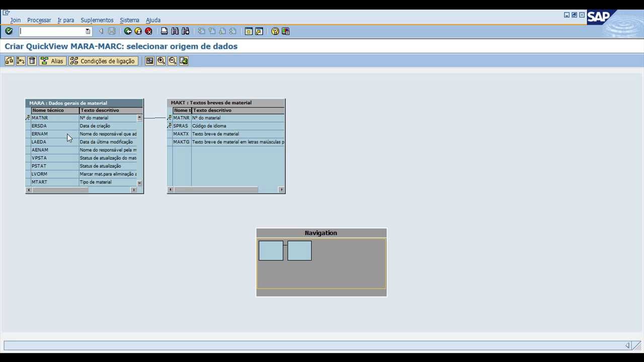Click the MARA horizontal scroll-right arrow
The image size is (644, 362).
134,190
